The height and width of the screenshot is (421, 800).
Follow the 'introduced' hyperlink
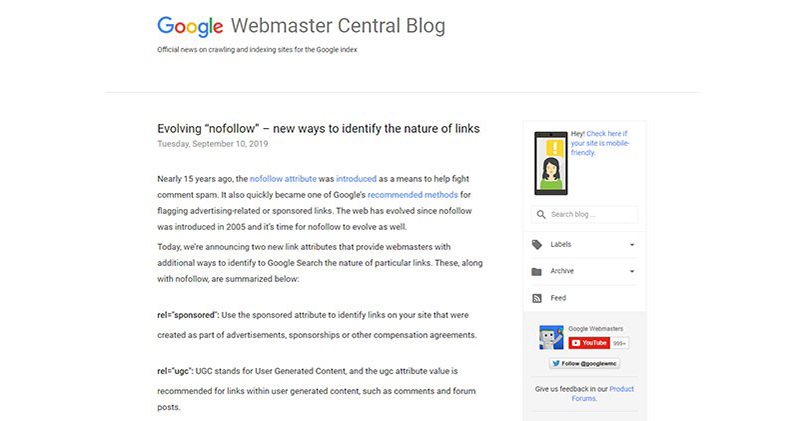click(356, 179)
